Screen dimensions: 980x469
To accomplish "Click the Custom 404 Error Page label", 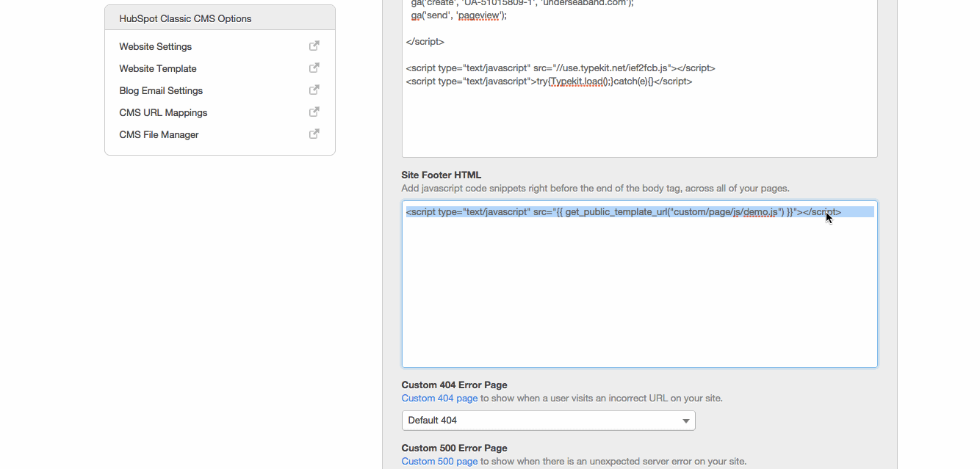I will [454, 385].
